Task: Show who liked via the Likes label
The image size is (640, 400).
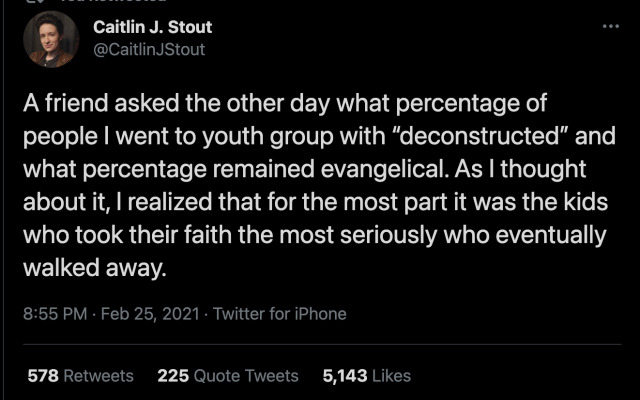Action: 390,376
